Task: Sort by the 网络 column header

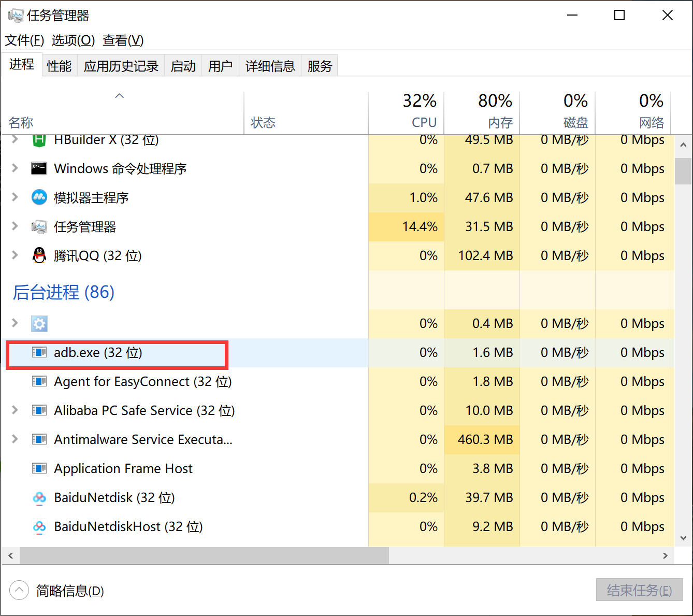Action: point(633,113)
